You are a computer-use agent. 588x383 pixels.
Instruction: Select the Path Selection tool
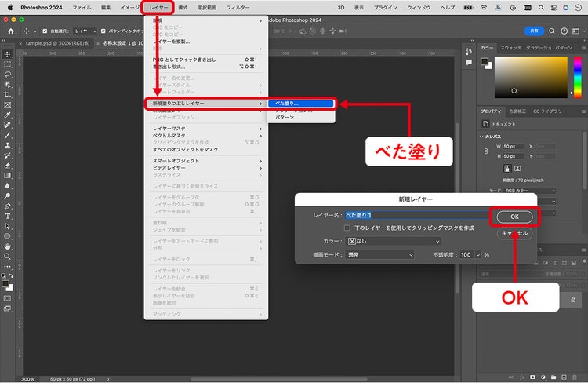coord(7,226)
